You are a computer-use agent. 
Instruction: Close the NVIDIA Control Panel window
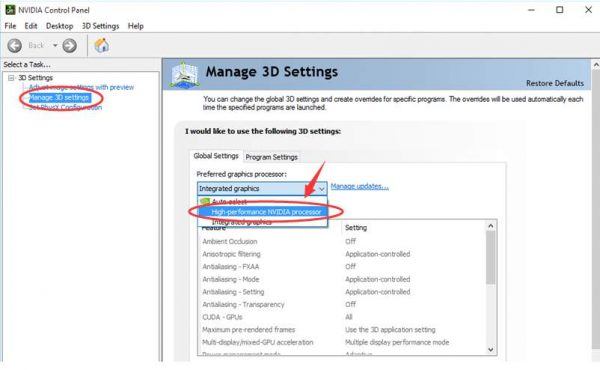coord(589,10)
